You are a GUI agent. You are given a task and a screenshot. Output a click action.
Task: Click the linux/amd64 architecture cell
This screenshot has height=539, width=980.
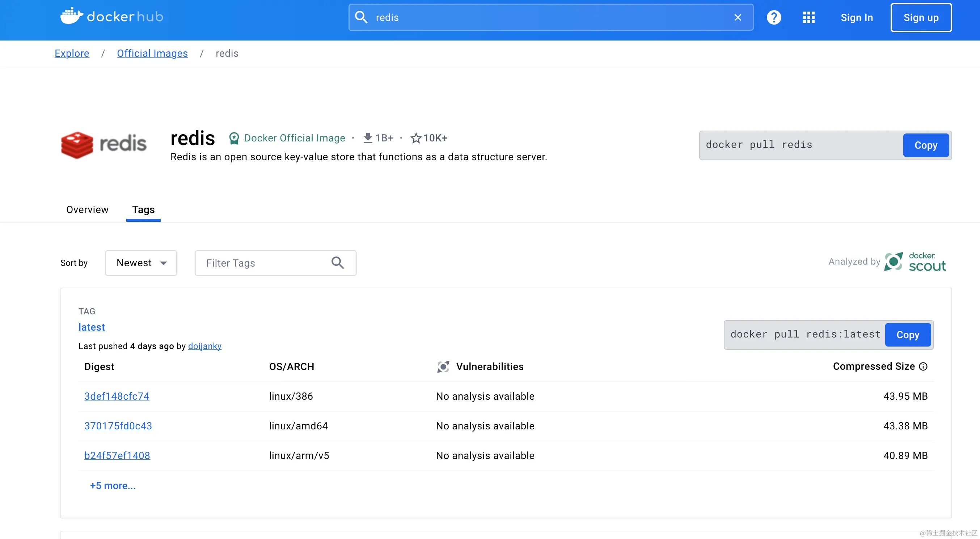(298, 426)
